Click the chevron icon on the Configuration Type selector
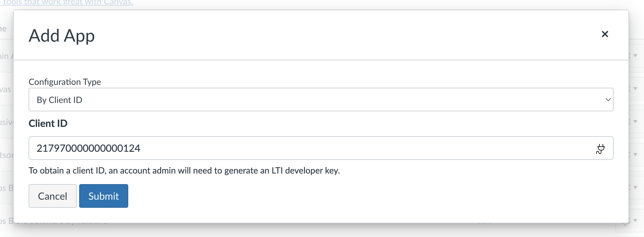The height and width of the screenshot is (237, 644). point(608,100)
